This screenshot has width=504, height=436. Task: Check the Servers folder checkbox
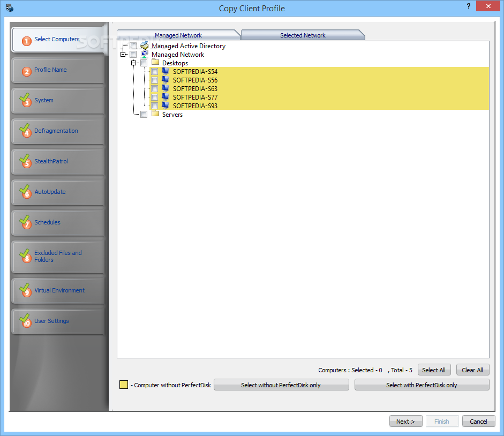[144, 115]
